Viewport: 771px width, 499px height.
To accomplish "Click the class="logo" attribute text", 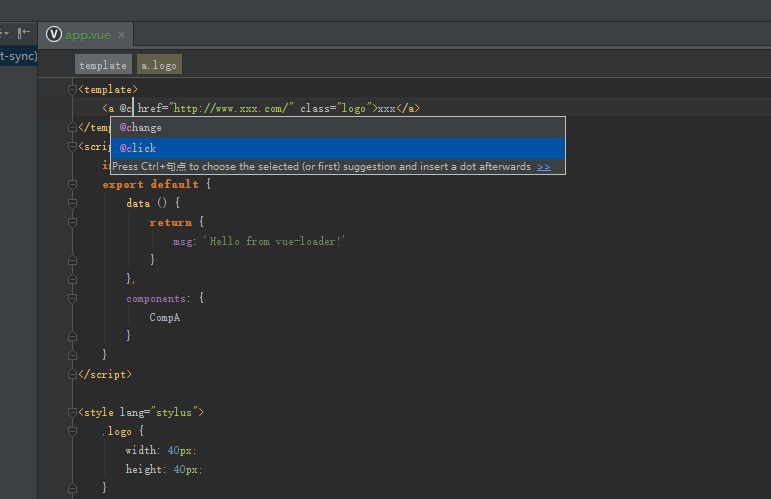I will [x=336, y=108].
